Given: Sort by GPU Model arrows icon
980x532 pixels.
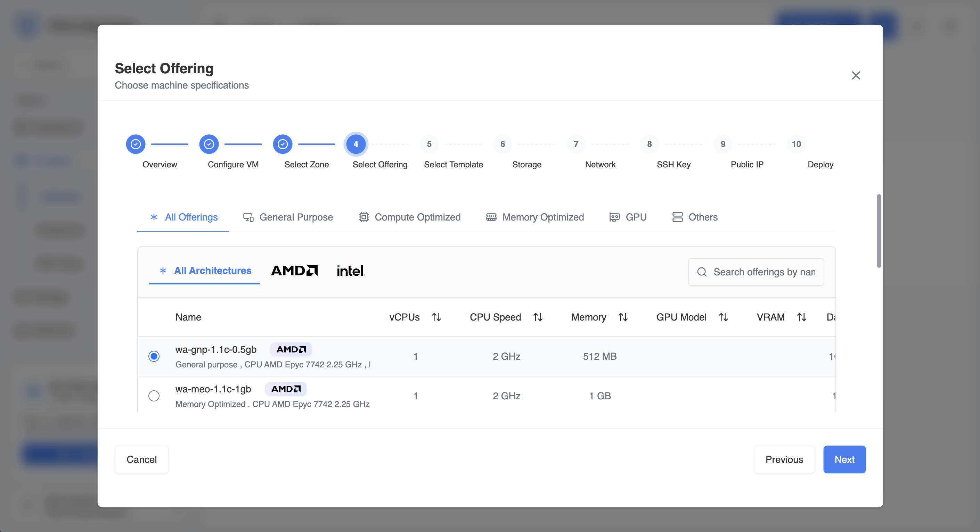Looking at the screenshot, I should 723,317.
